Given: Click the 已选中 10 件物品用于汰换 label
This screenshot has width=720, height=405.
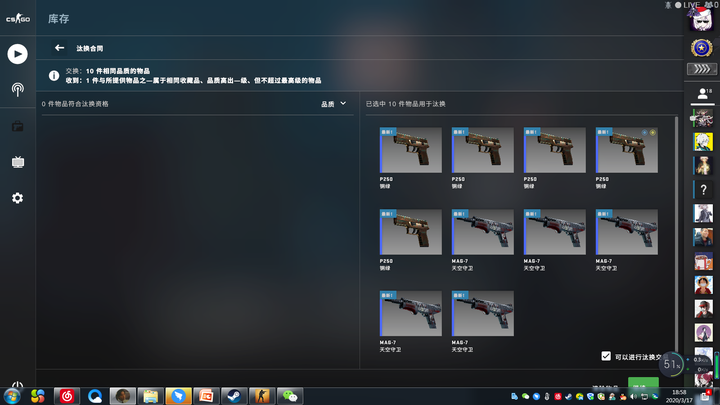Looking at the screenshot, I should click(x=405, y=104).
